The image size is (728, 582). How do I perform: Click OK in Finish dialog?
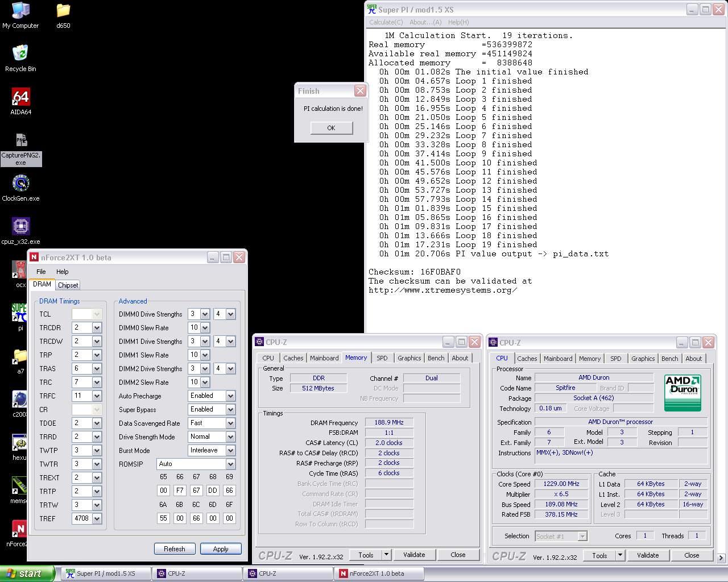332,128
